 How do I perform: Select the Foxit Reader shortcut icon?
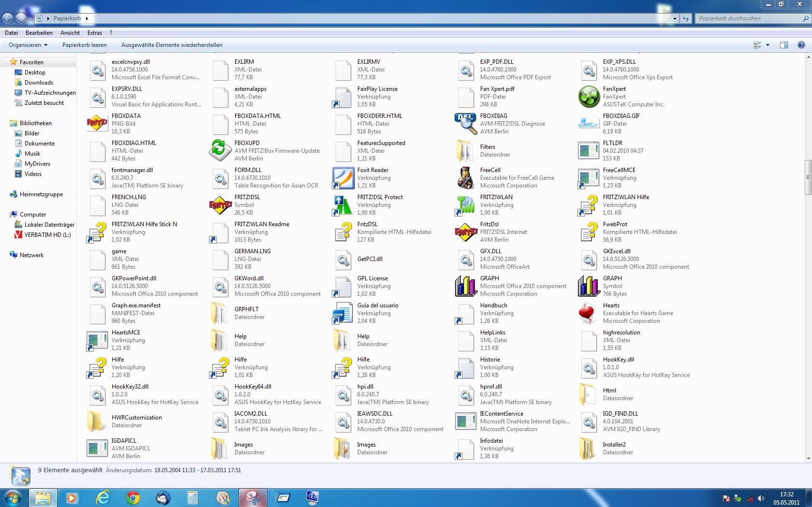(343, 178)
